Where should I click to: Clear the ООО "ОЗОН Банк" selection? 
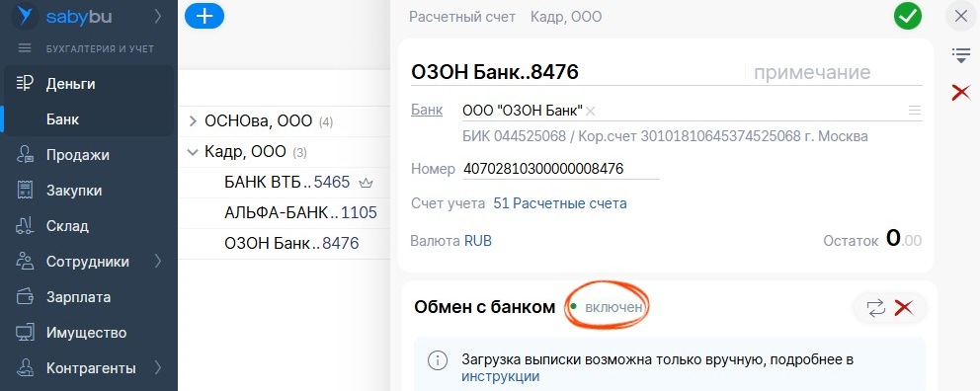tap(590, 112)
